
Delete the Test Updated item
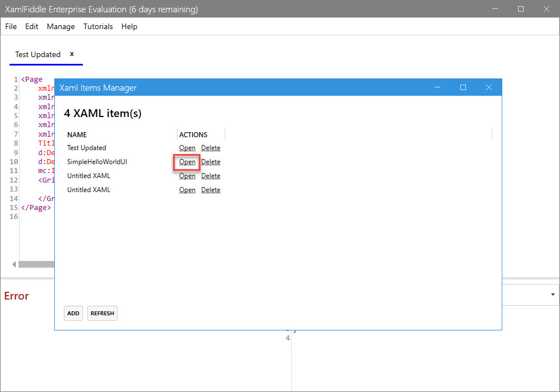pos(211,148)
